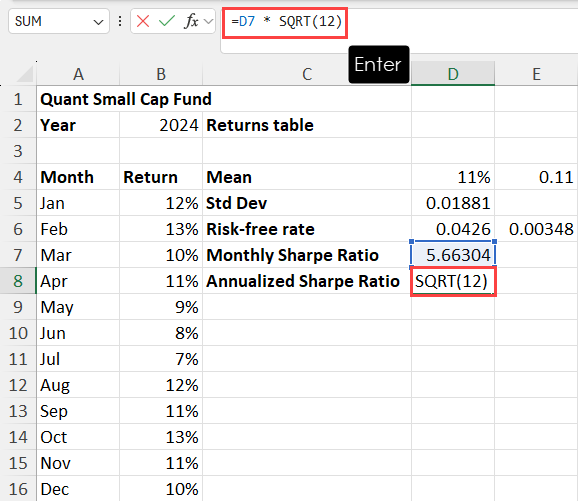The height and width of the screenshot is (501, 578).
Task: Select the Dec return 10% cell
Action: pyautogui.click(x=161, y=489)
